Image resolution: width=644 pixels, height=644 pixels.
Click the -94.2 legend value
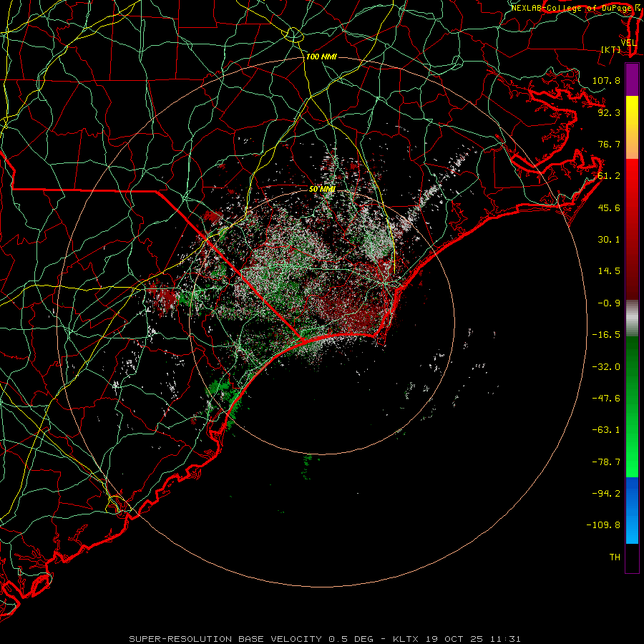606,494
